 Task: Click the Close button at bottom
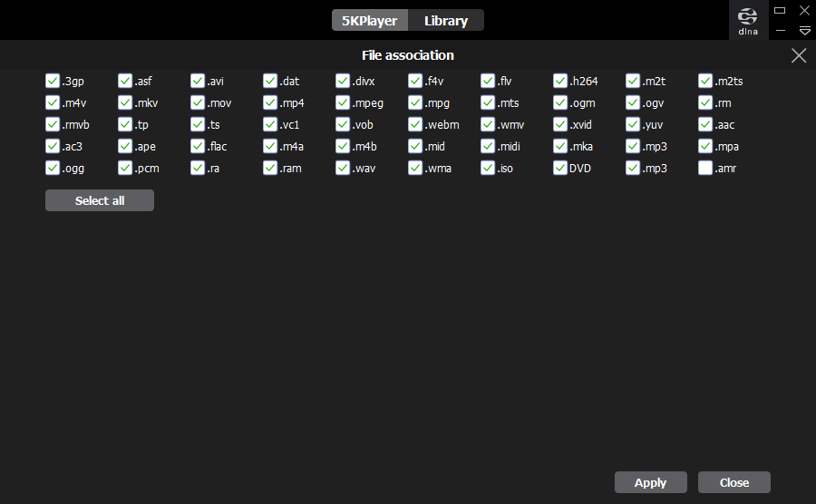pos(733,482)
